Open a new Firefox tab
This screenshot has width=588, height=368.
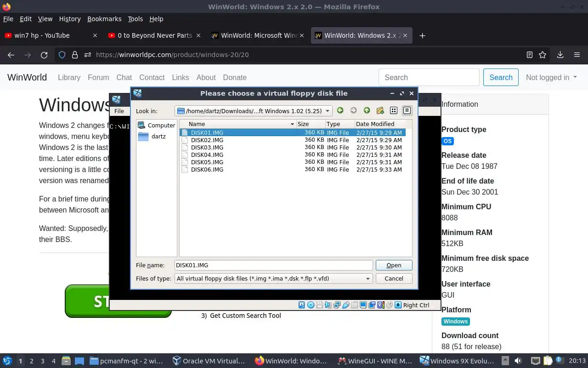pyautogui.click(x=422, y=35)
